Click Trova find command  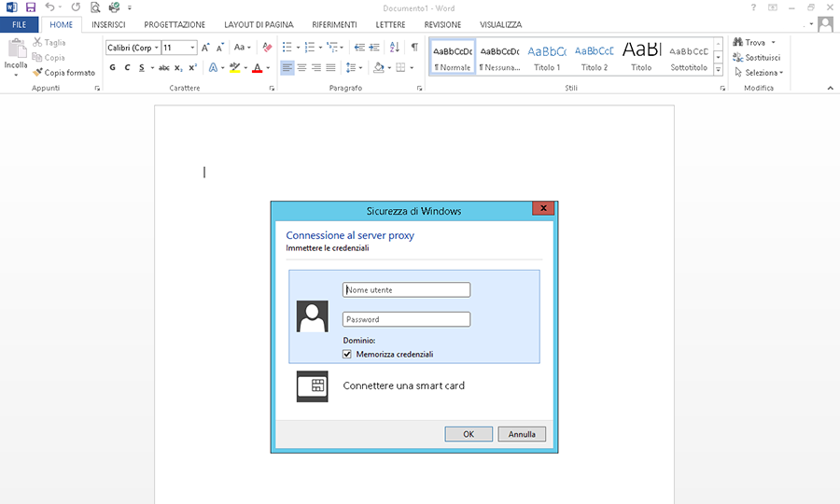[754, 42]
